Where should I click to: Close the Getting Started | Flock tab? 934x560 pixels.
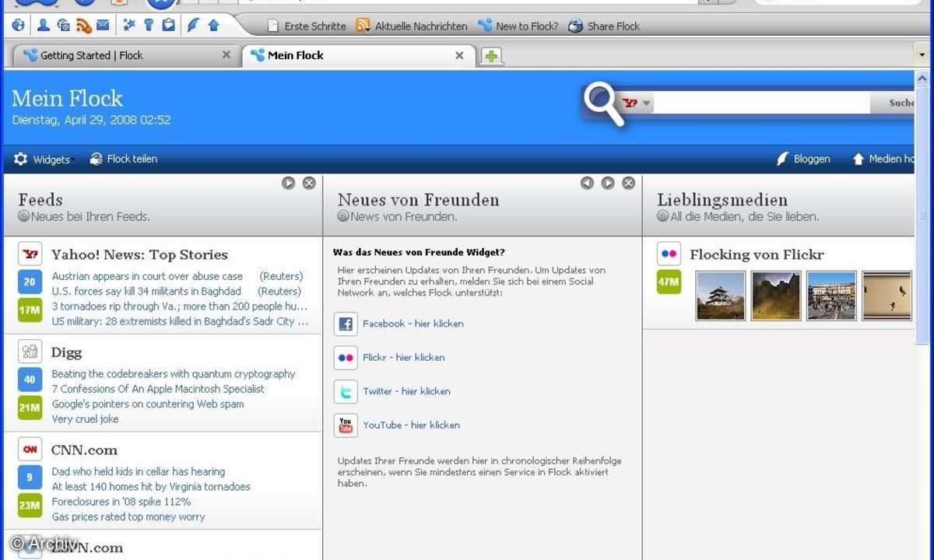click(x=226, y=55)
